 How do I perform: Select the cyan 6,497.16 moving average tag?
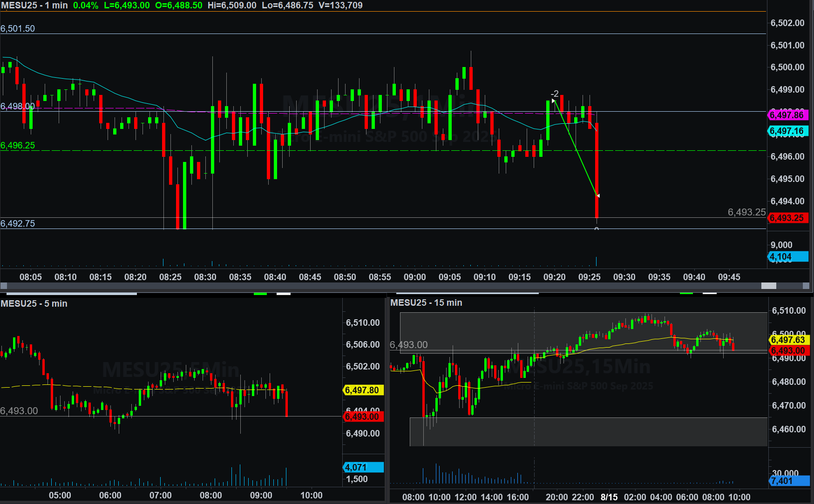click(787, 131)
